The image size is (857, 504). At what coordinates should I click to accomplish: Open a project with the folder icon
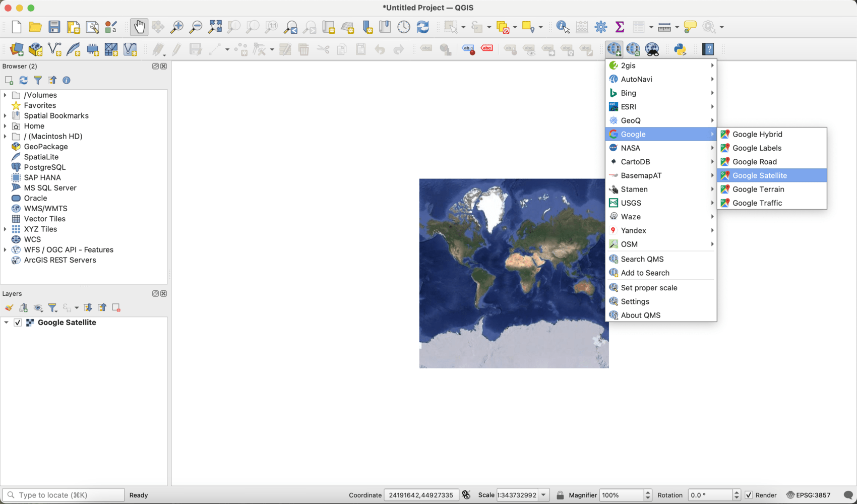pyautogui.click(x=35, y=27)
